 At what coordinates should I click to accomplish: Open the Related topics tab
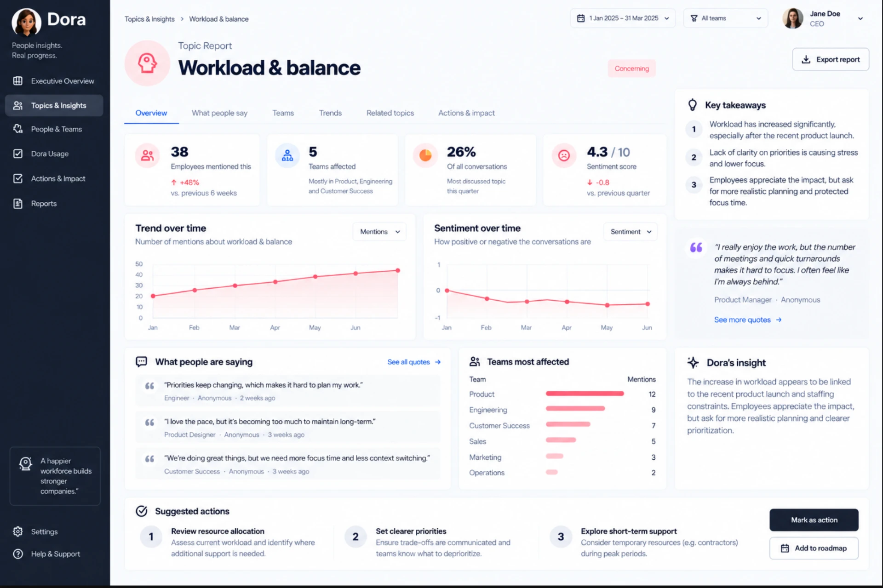(x=390, y=113)
